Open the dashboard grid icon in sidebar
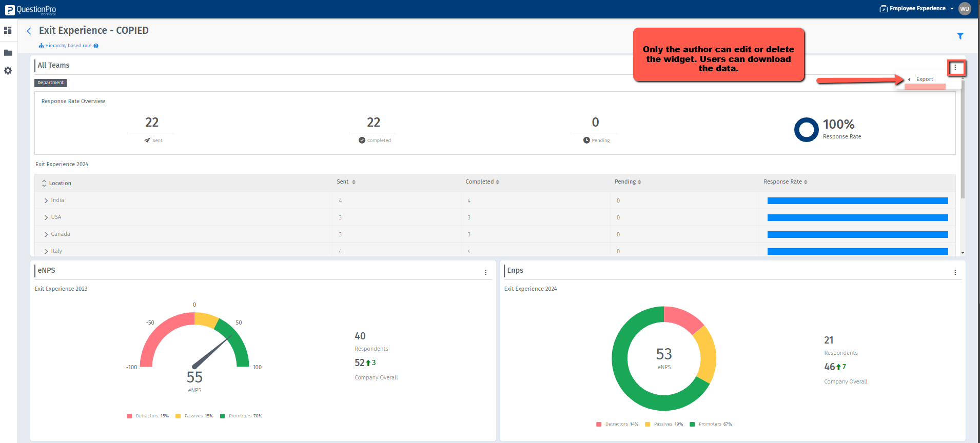This screenshot has height=443, width=980. pos(8,31)
